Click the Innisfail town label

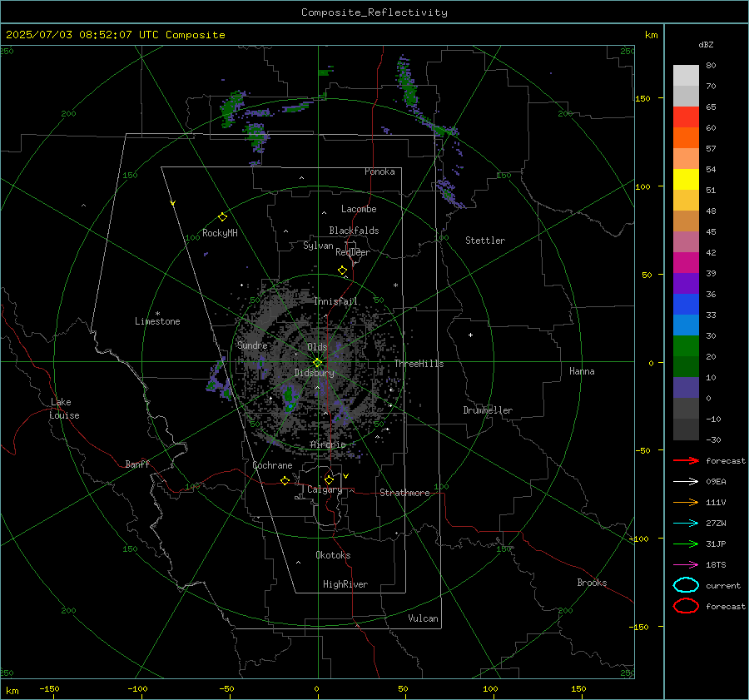[335, 301]
